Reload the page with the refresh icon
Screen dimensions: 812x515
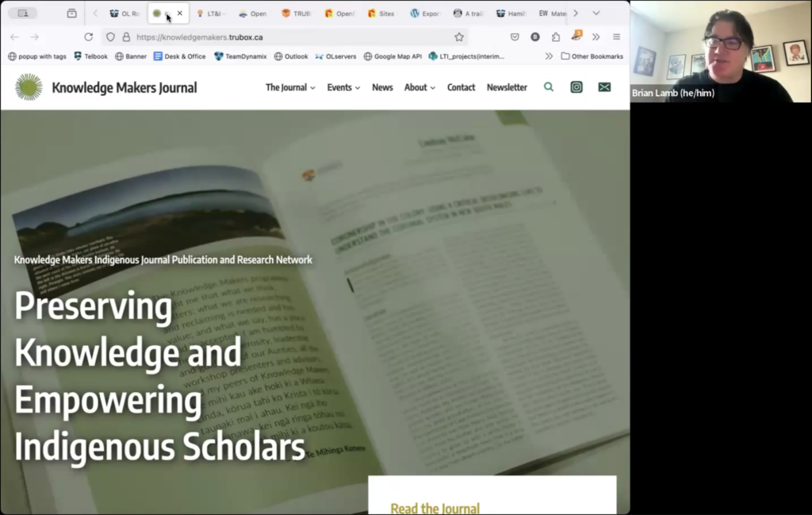89,37
